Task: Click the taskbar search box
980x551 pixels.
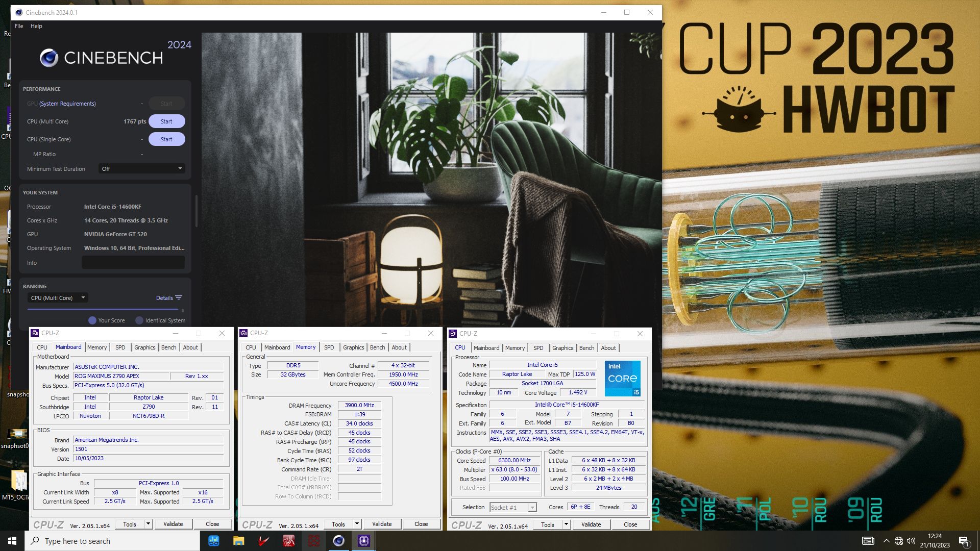Action: click(x=112, y=541)
